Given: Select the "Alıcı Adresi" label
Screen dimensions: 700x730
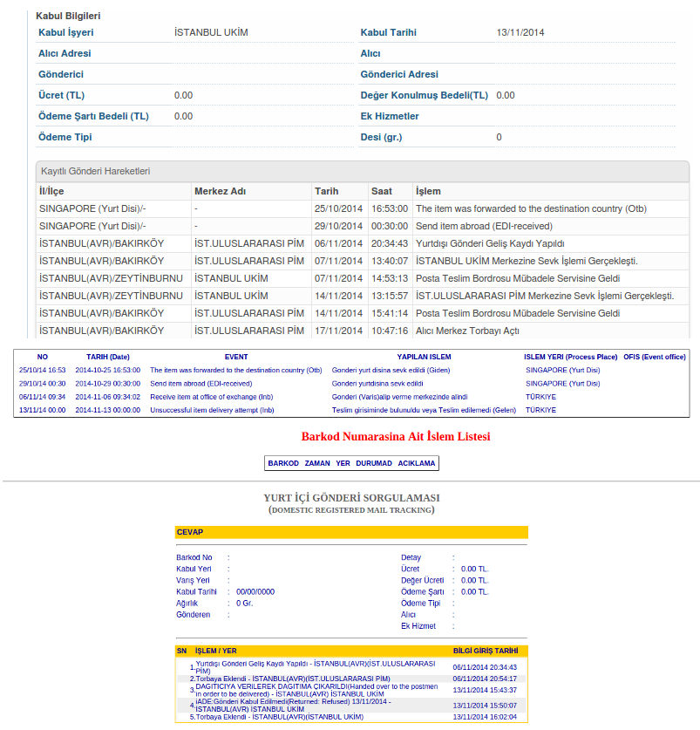Looking at the screenshot, I should (x=65, y=53).
